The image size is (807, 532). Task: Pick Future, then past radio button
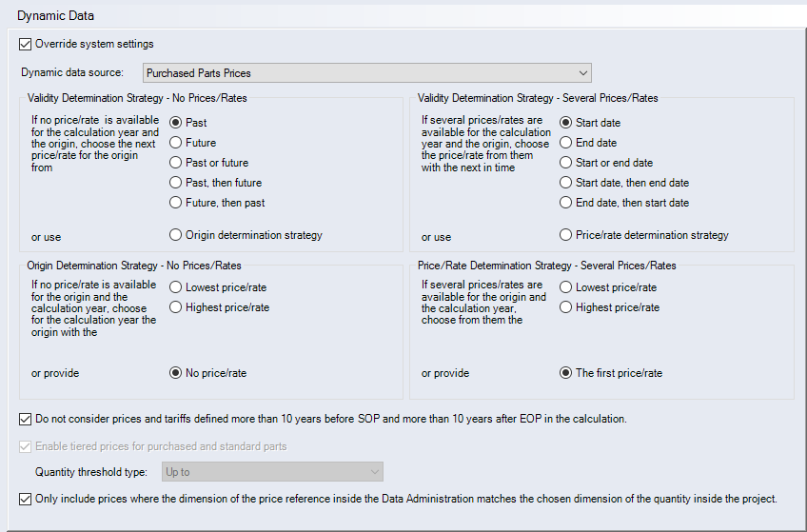click(x=175, y=203)
